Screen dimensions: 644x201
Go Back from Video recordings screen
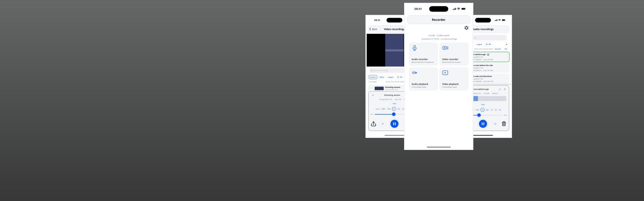(x=373, y=29)
